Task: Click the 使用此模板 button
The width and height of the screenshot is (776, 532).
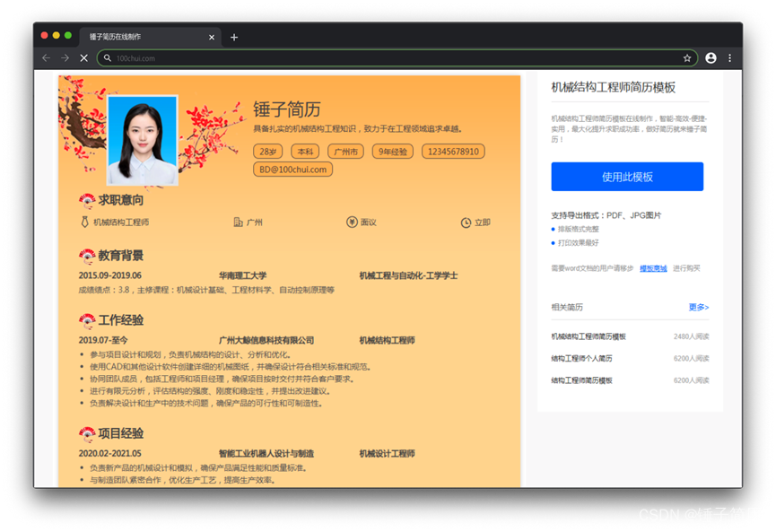Action: point(627,177)
